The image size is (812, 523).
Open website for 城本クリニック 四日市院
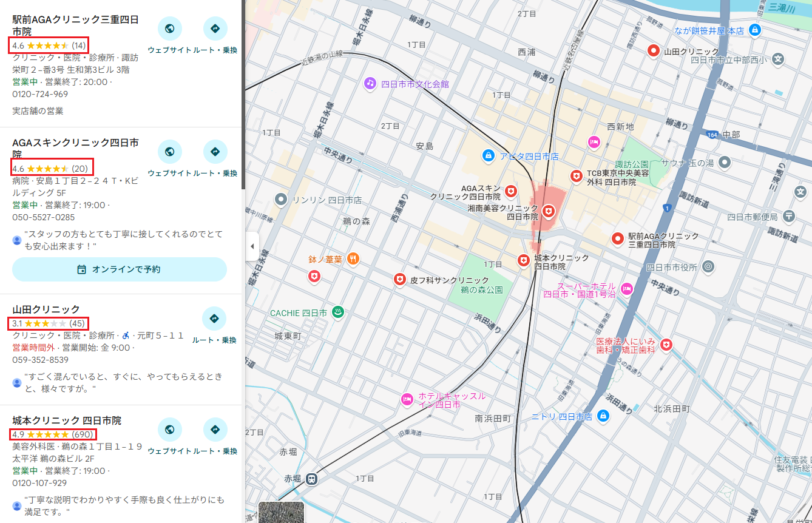pos(170,430)
